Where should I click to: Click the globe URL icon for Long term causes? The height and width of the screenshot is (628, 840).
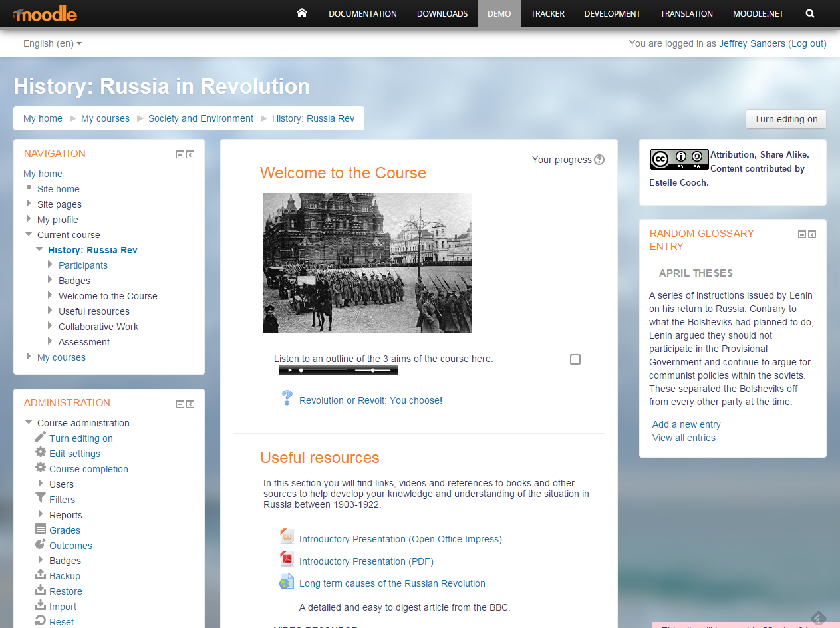287,581
